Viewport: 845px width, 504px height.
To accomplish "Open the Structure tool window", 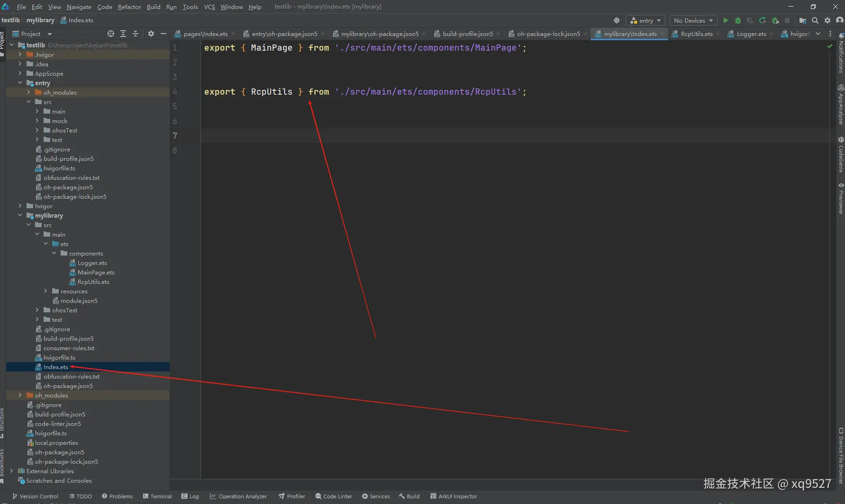I will [x=2, y=423].
